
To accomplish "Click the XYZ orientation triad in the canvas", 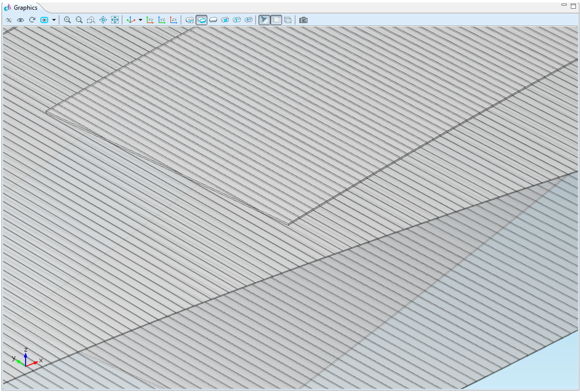I will (26, 359).
